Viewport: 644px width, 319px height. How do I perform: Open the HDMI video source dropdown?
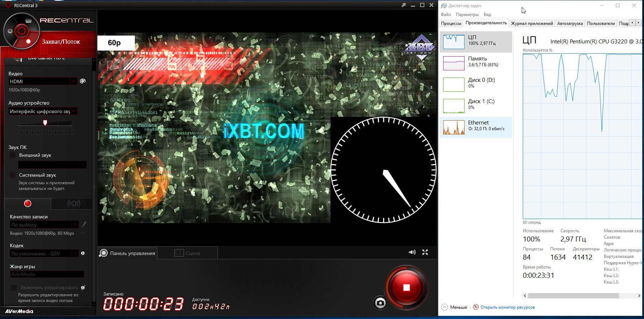coord(73,81)
